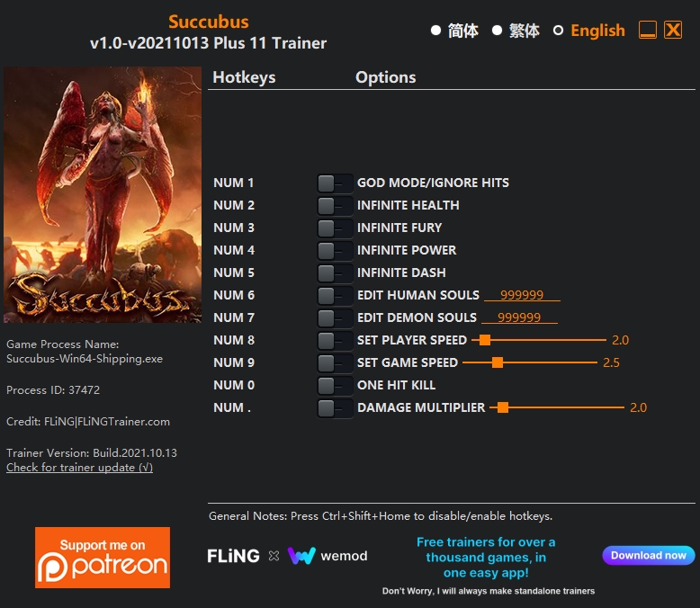
Task: Turn on One Hit Kill switch
Action: (335, 385)
